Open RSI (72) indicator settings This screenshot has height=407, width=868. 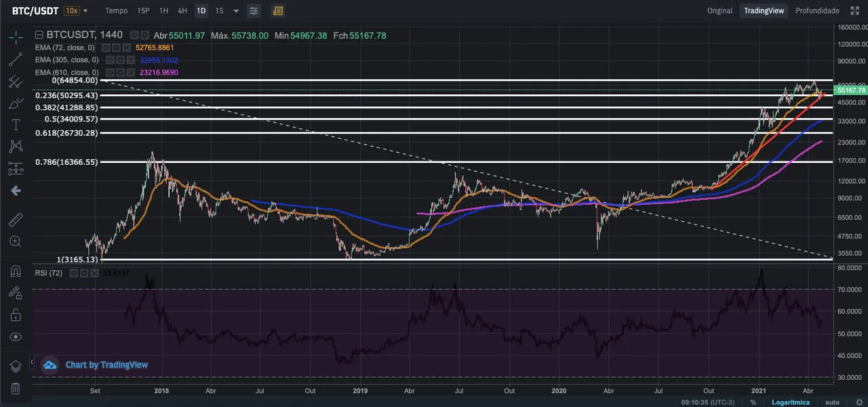(x=84, y=273)
